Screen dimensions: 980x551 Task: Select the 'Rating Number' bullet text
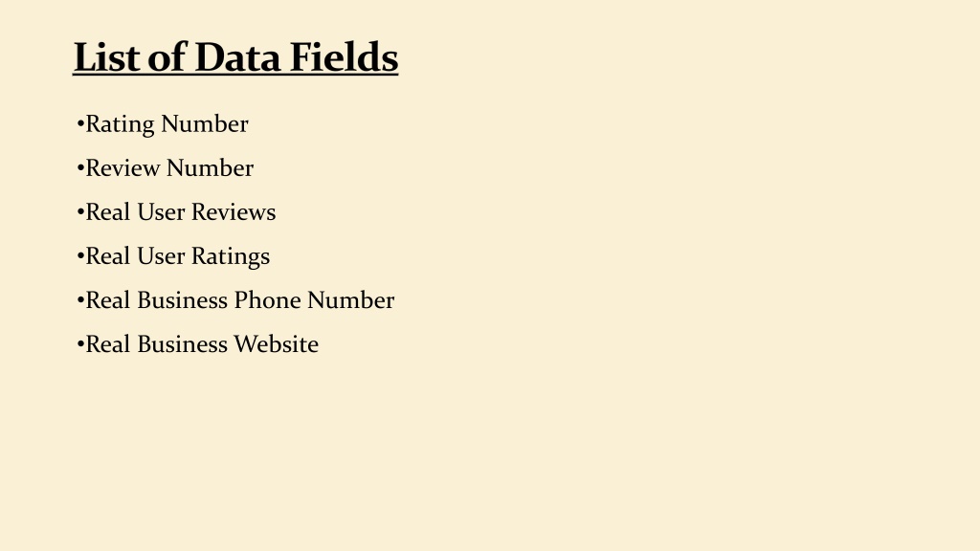tap(167, 124)
